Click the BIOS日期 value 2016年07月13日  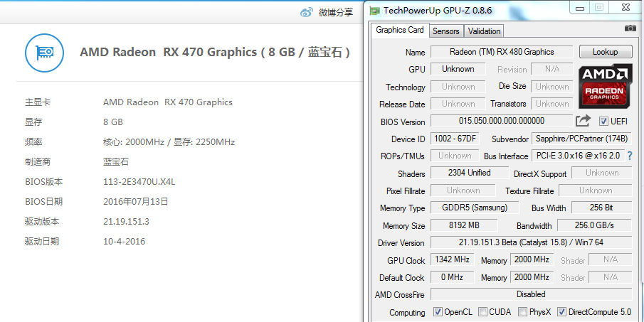[135, 202]
